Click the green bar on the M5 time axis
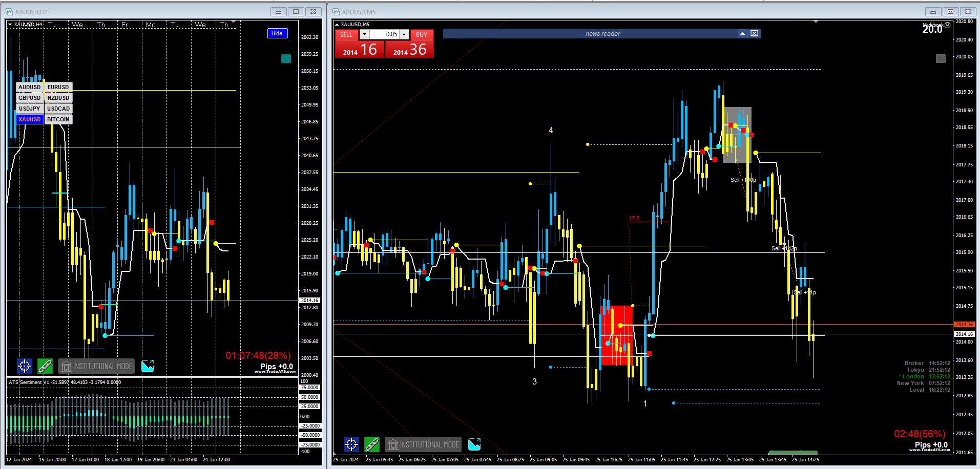 coord(793,453)
